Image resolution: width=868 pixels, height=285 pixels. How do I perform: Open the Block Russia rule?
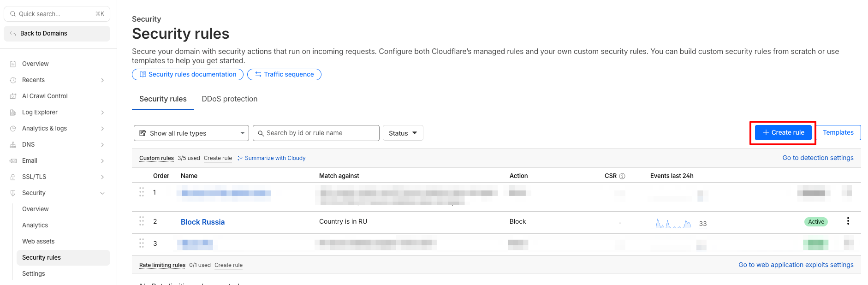pyautogui.click(x=202, y=222)
